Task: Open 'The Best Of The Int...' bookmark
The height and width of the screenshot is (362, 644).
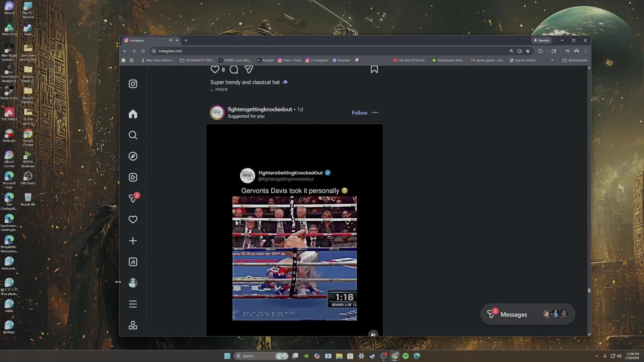Action: click(410, 60)
